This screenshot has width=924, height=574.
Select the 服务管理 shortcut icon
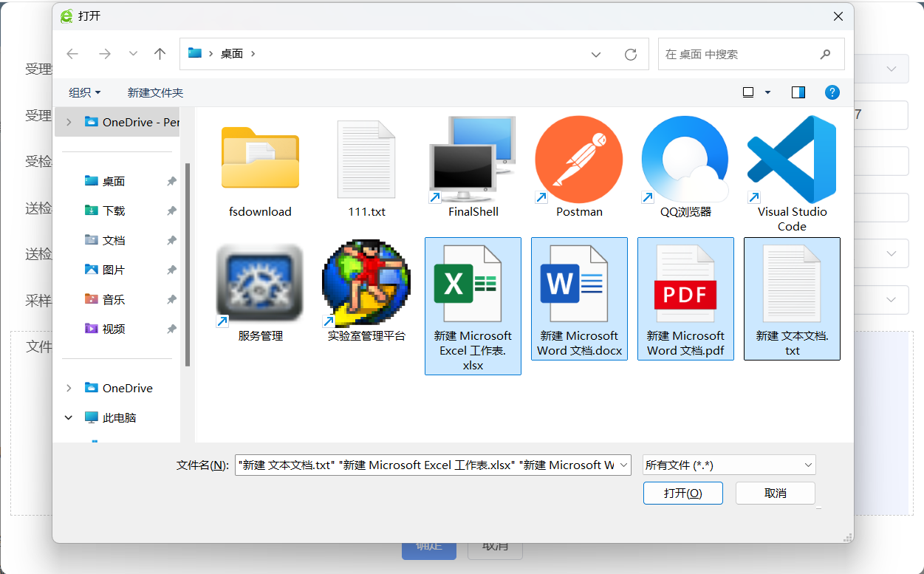click(x=260, y=285)
